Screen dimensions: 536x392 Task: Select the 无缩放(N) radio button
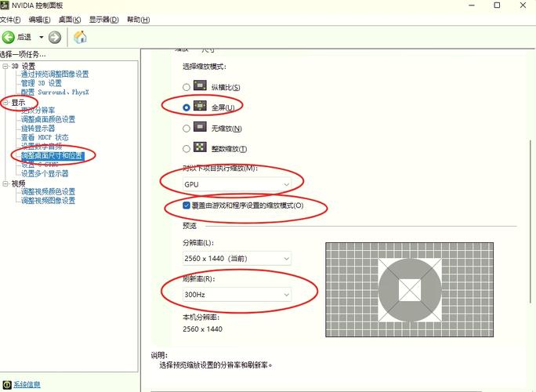[187, 129]
